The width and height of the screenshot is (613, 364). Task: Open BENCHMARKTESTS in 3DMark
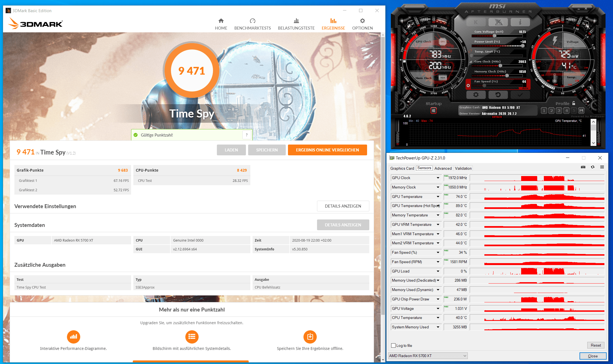253,24
